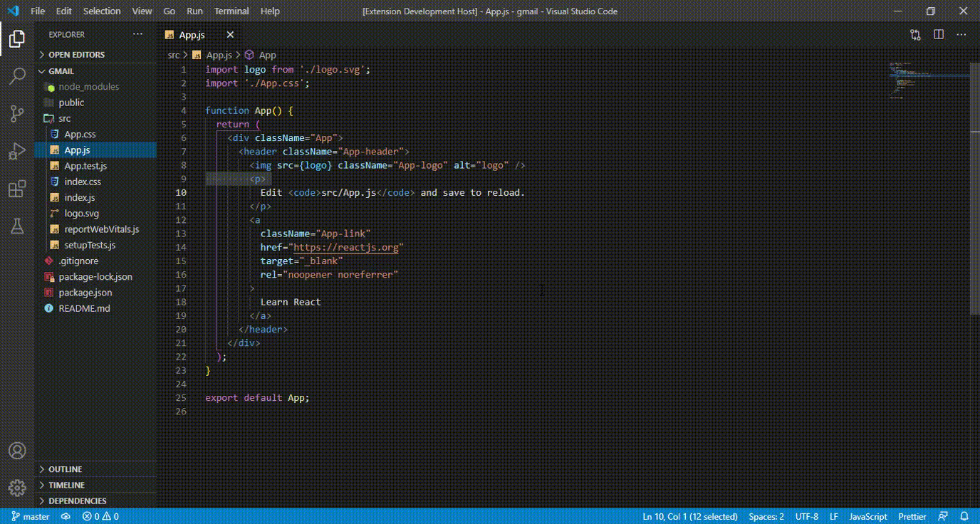
Task: Open index.js file
Action: tap(95, 197)
